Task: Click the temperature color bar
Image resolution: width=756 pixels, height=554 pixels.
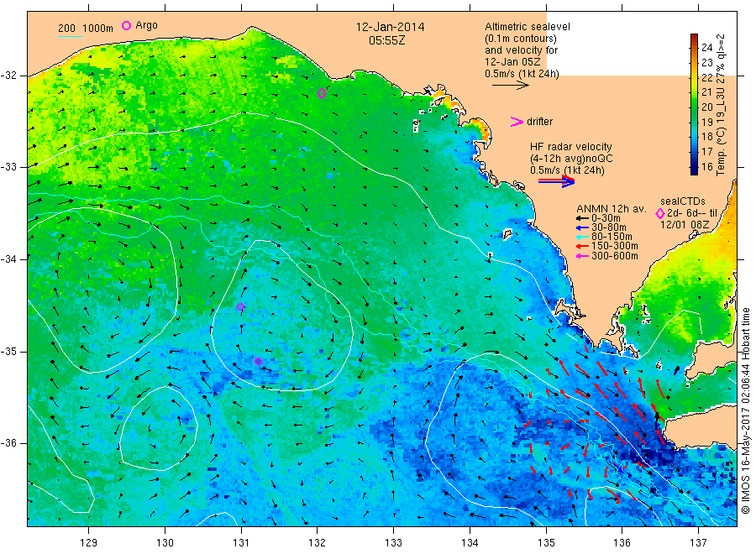Action: point(694,104)
